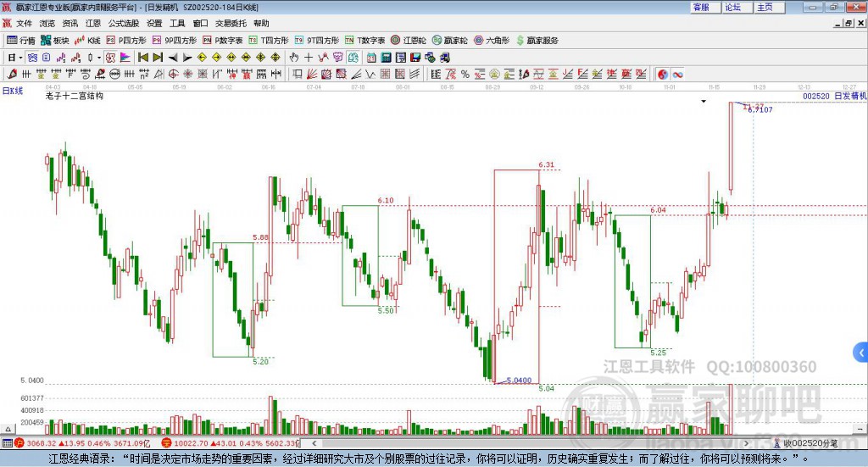The width and height of the screenshot is (868, 467).
Task: Open the P四方形 tool
Action: pyautogui.click(x=126, y=41)
